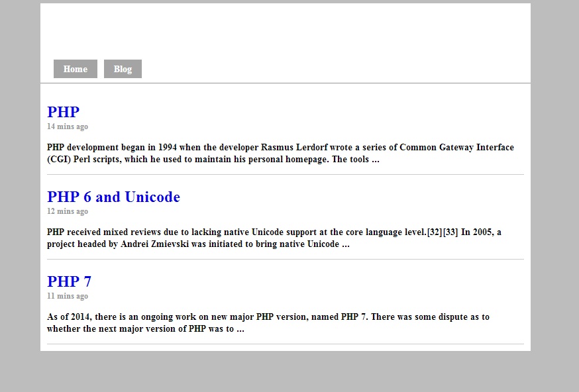Click the divider below the PHP 7 excerpt
Screen dimensions: 579x392
click(285, 344)
